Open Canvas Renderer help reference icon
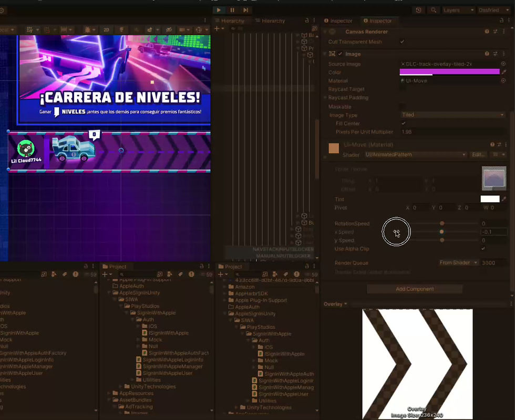This screenshot has width=515, height=420. point(487,31)
